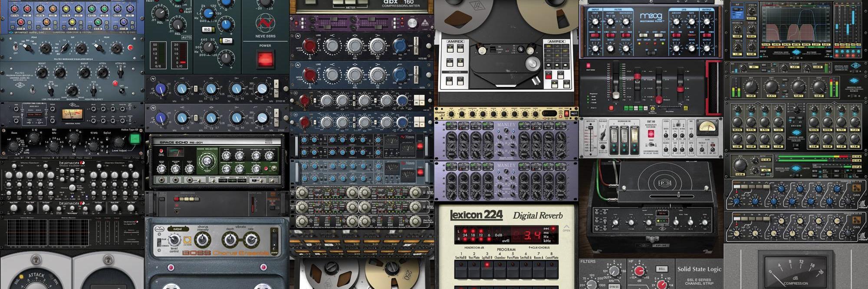Enable the HI-Q button on Neve 88RS
This screenshot has height=289, width=868.
click(x=207, y=29)
